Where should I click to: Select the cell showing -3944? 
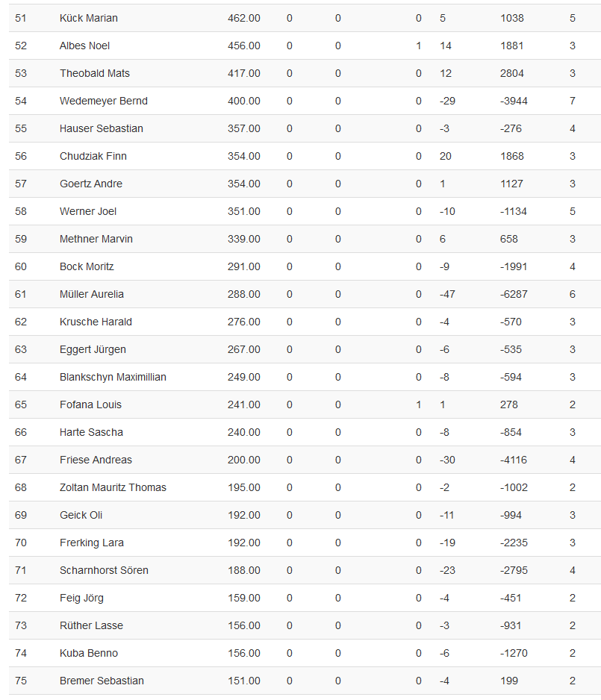click(514, 101)
